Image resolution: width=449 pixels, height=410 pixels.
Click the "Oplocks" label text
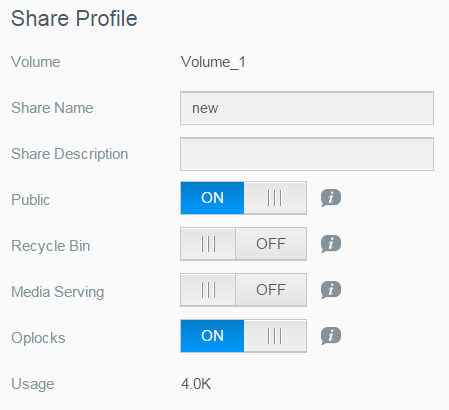tap(38, 338)
